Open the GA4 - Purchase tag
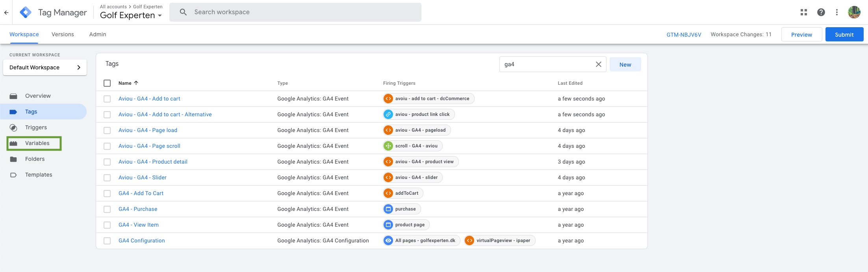 [x=138, y=209]
